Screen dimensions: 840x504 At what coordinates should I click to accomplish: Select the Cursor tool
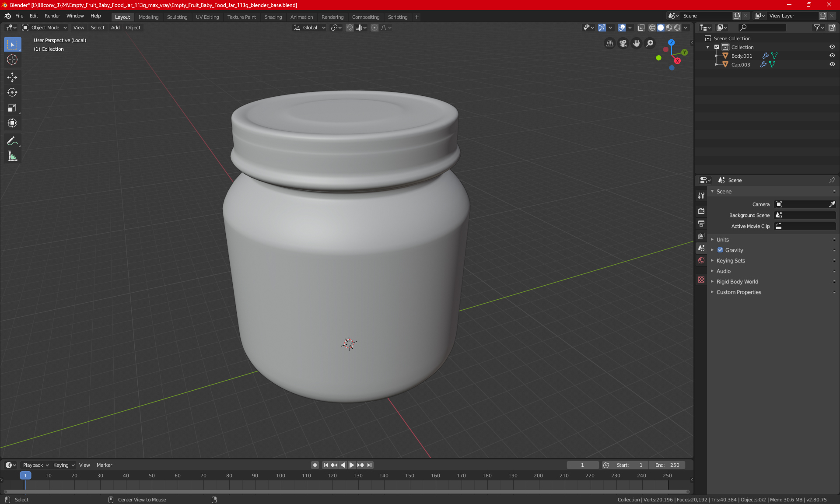pyautogui.click(x=12, y=59)
